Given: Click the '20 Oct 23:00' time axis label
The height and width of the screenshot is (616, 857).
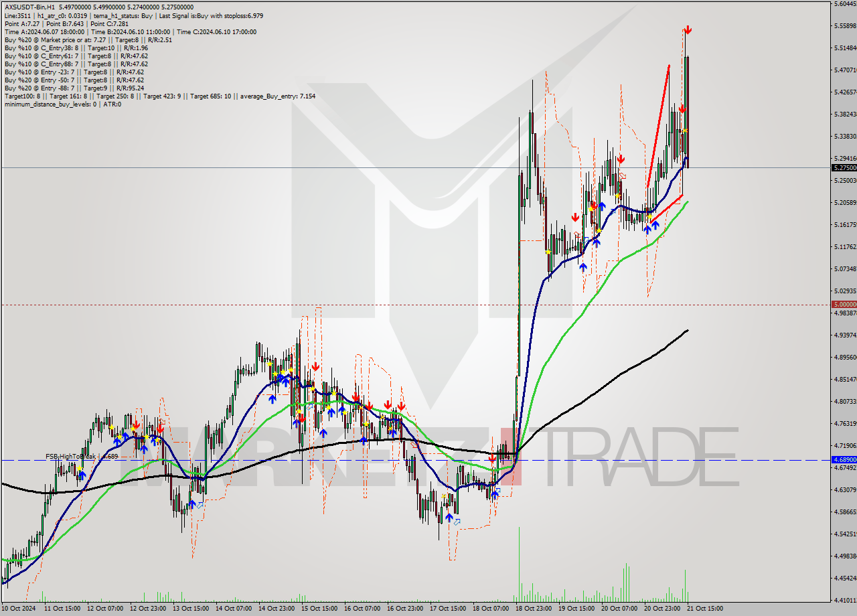Looking at the screenshot, I should [x=662, y=609].
